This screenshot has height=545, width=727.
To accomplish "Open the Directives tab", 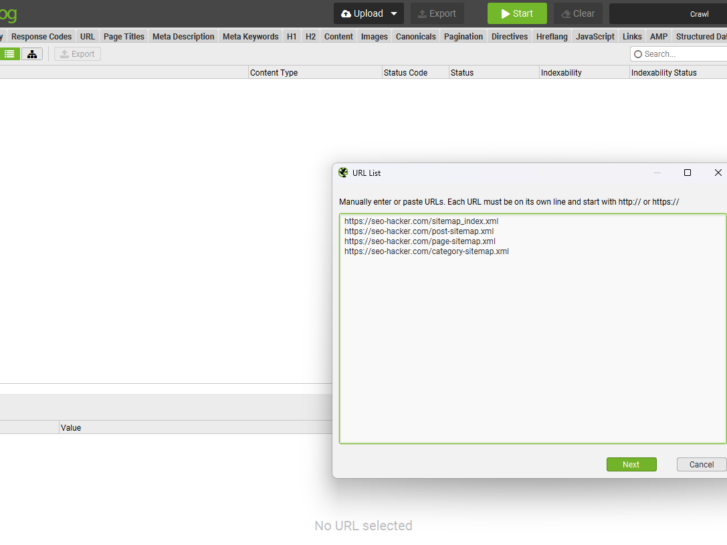I will [x=510, y=36].
